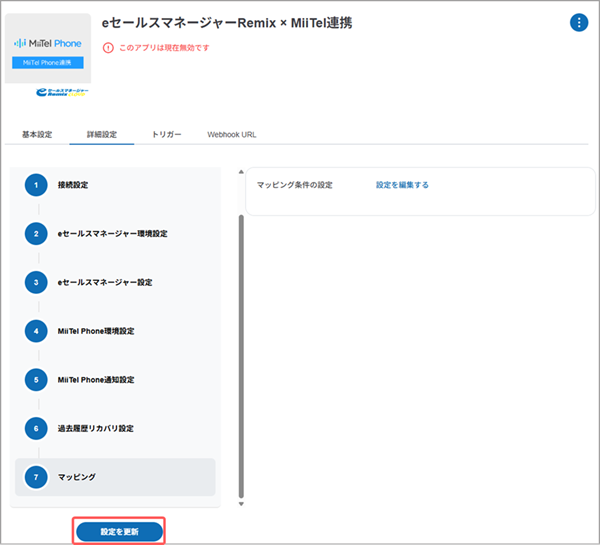Open the トリガー tab

tap(166, 134)
